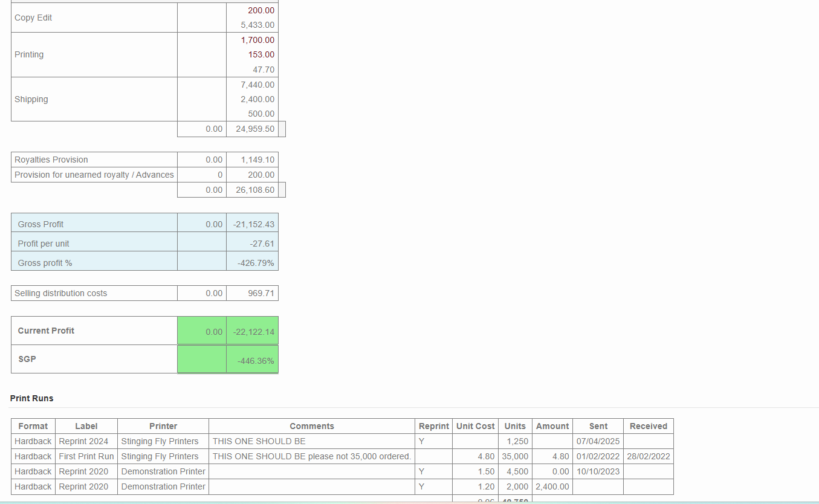Select the Reprint 2024 print run row
Screen dimensions: 819x504
[86, 441]
